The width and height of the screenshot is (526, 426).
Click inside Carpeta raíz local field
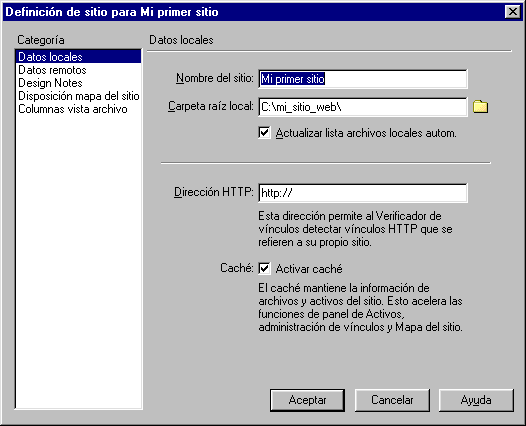363,107
